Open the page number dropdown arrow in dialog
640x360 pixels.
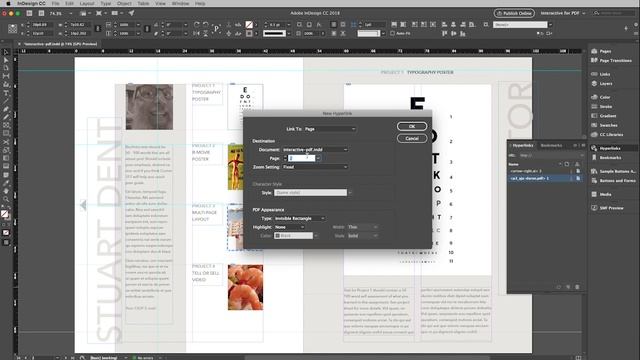click(318, 158)
